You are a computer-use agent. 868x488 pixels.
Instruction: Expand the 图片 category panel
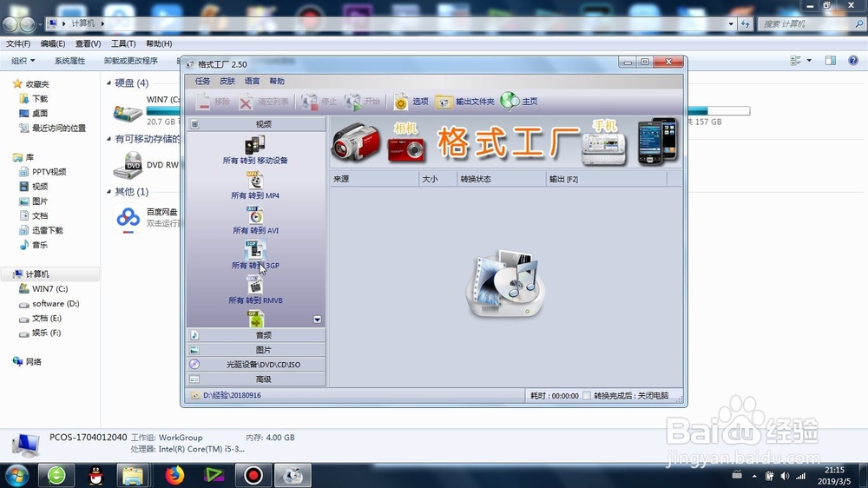(x=256, y=350)
